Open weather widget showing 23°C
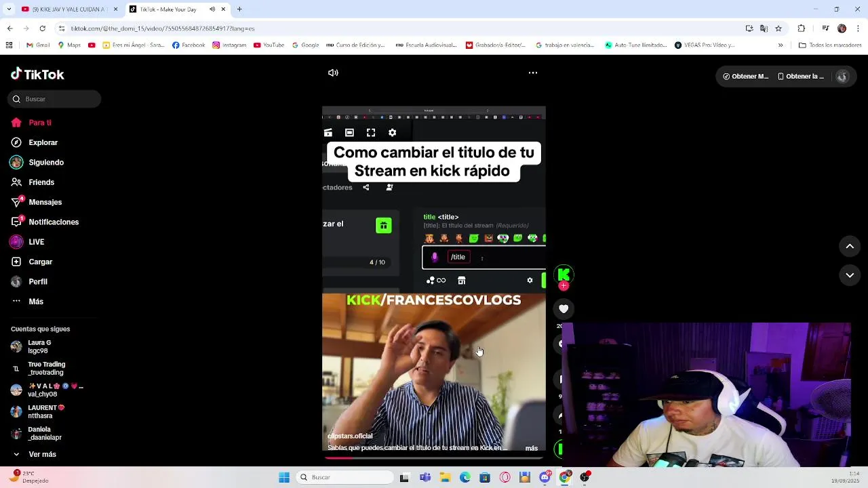The height and width of the screenshot is (488, 868). click(x=28, y=477)
